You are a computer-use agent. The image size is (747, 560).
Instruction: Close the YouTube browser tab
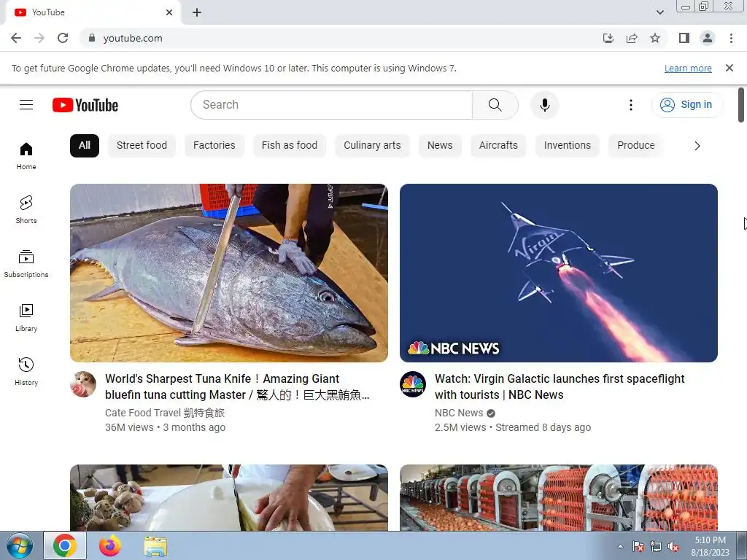coord(169,12)
